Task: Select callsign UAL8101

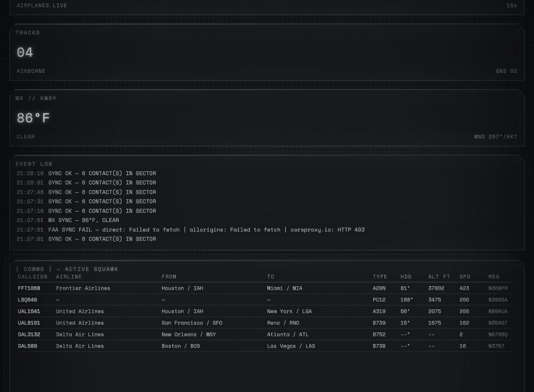Action: [29, 323]
